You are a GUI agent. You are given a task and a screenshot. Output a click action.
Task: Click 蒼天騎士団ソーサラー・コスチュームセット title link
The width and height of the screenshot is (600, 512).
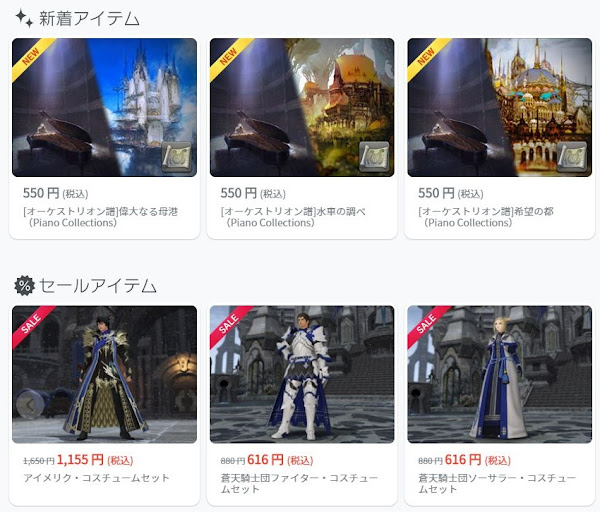(497, 483)
